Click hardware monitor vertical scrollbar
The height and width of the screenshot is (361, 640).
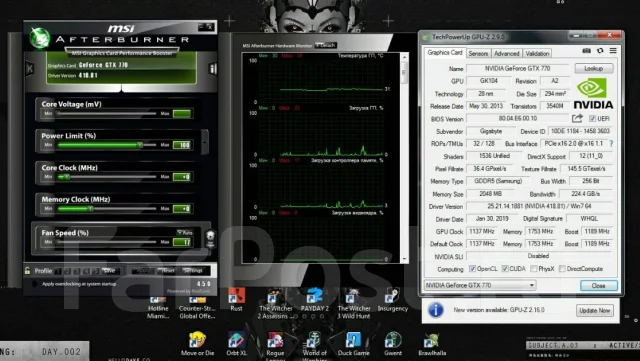(404, 158)
